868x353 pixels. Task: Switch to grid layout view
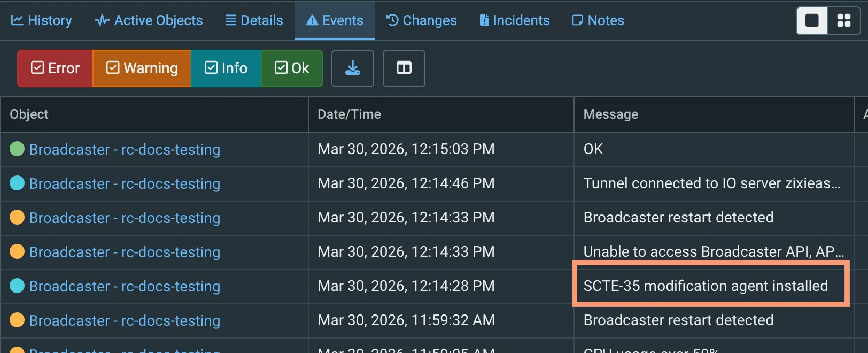(844, 20)
